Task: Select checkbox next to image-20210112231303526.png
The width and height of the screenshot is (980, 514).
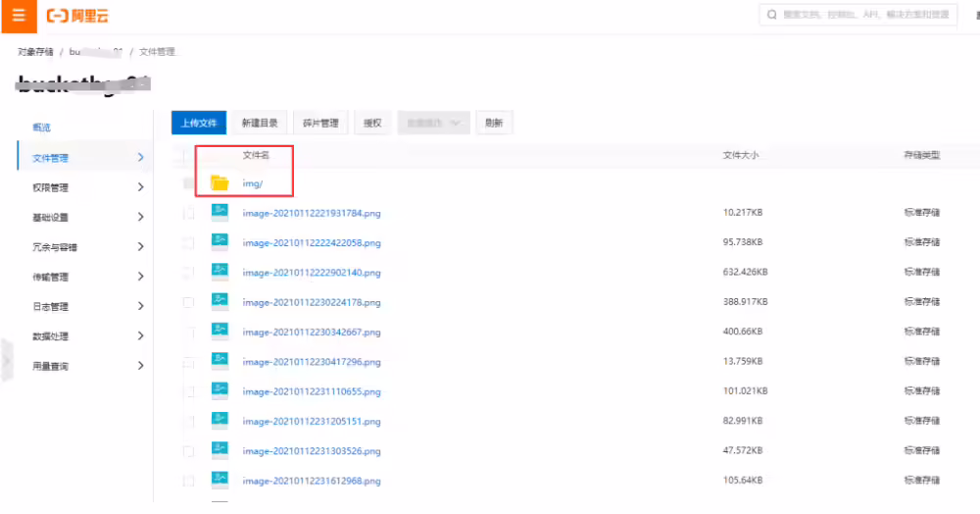Action: 188,451
